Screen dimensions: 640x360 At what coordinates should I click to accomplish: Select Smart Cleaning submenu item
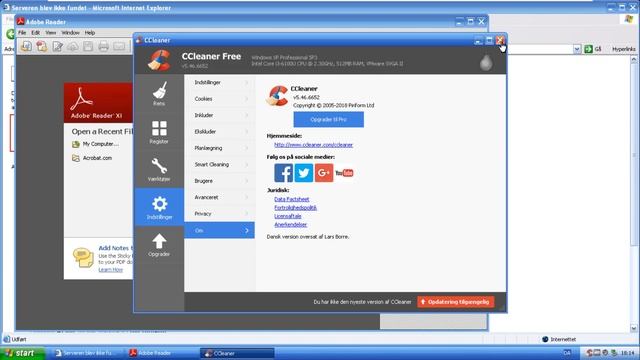tap(220, 164)
